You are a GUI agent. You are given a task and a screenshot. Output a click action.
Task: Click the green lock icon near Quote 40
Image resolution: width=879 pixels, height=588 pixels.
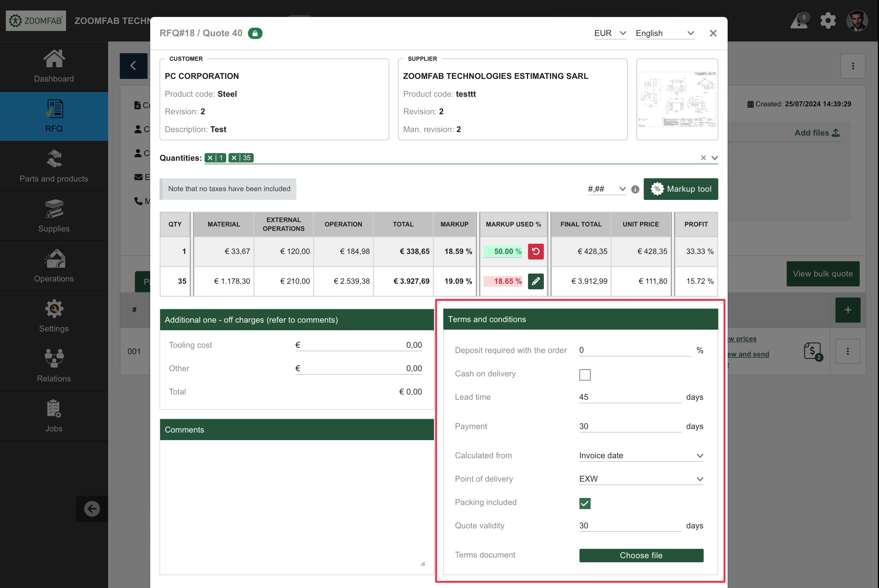pyautogui.click(x=255, y=33)
